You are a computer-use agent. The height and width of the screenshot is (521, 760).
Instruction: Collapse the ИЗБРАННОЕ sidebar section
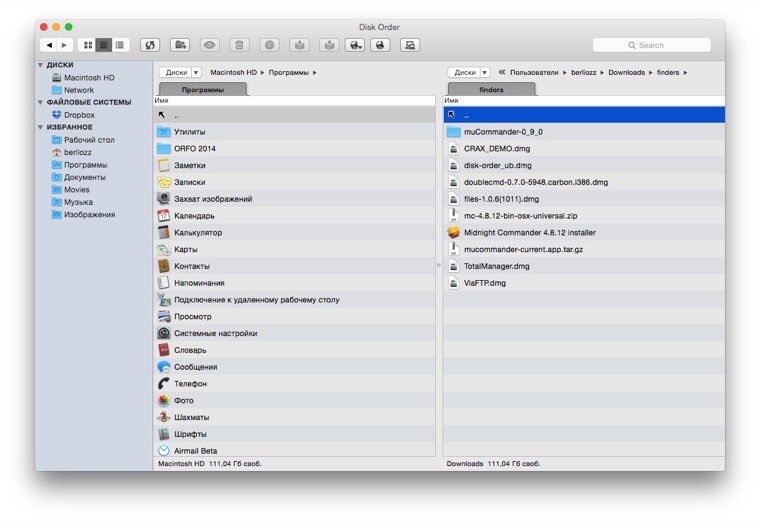pyautogui.click(x=41, y=128)
